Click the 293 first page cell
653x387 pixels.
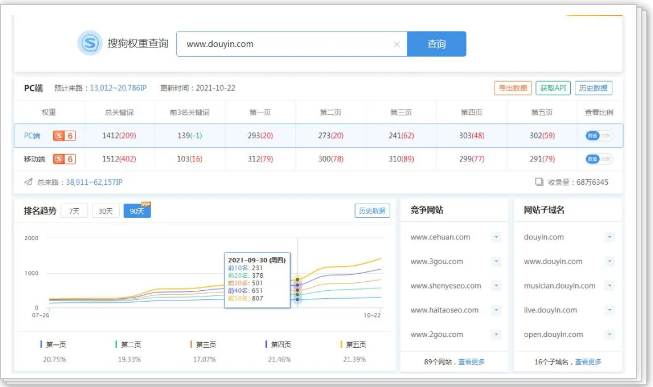pyautogui.click(x=260, y=135)
